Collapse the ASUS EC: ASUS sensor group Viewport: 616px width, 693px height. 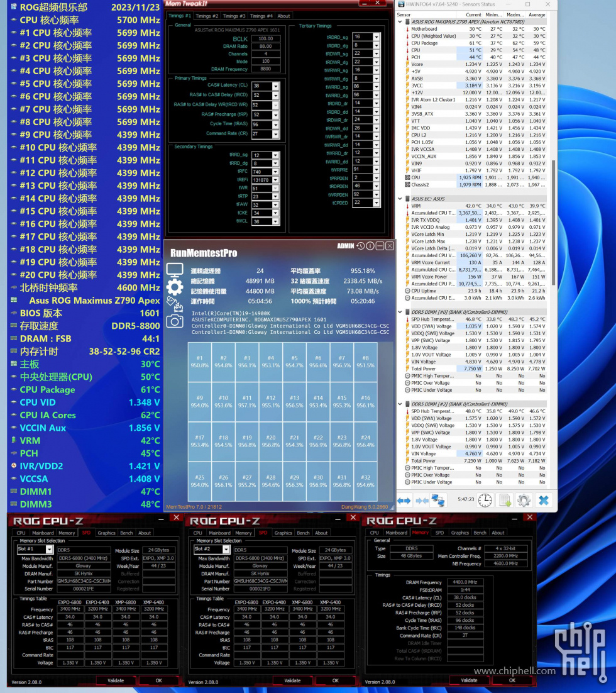pyautogui.click(x=400, y=199)
